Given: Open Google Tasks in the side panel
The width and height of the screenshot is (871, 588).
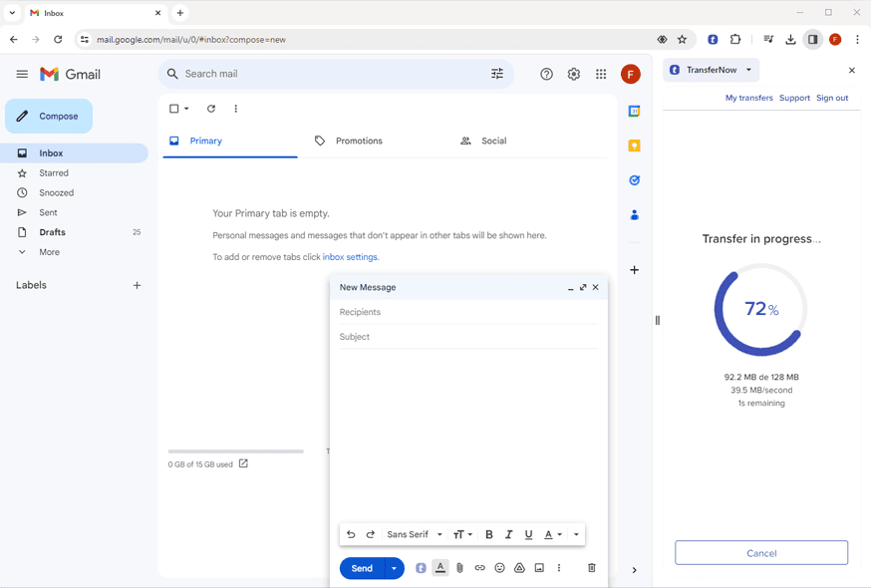Looking at the screenshot, I should pos(634,179).
